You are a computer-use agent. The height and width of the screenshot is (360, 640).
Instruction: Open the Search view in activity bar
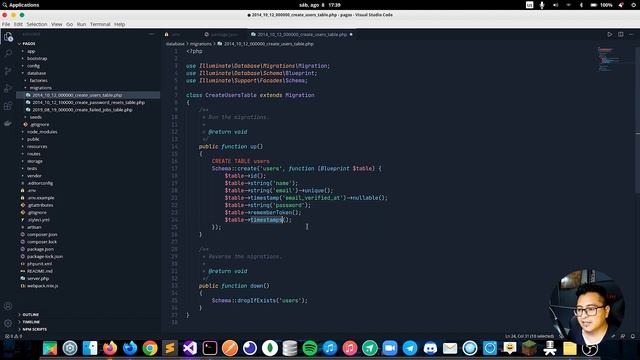pyautogui.click(x=8, y=53)
